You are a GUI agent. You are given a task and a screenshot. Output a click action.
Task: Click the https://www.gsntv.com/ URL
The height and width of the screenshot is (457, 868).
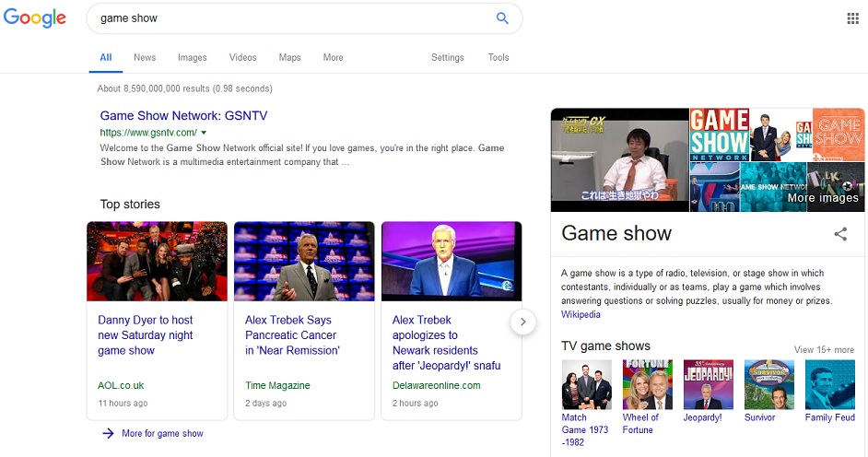coord(148,133)
